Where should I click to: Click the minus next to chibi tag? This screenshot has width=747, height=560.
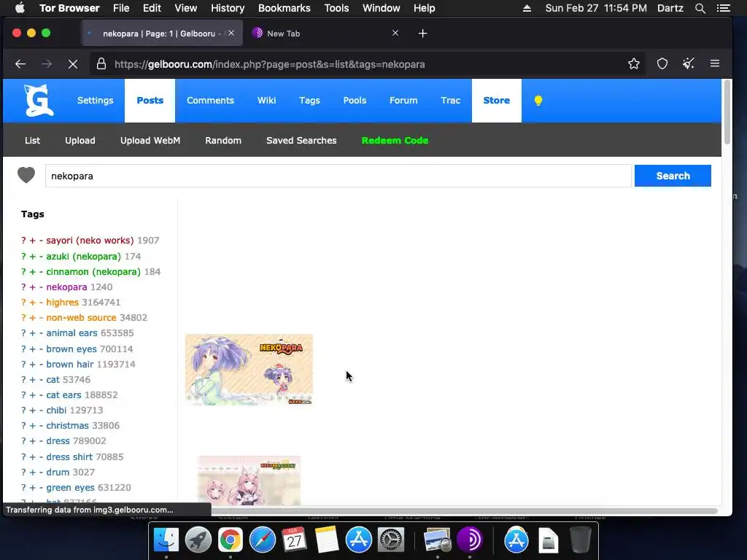tap(41, 410)
